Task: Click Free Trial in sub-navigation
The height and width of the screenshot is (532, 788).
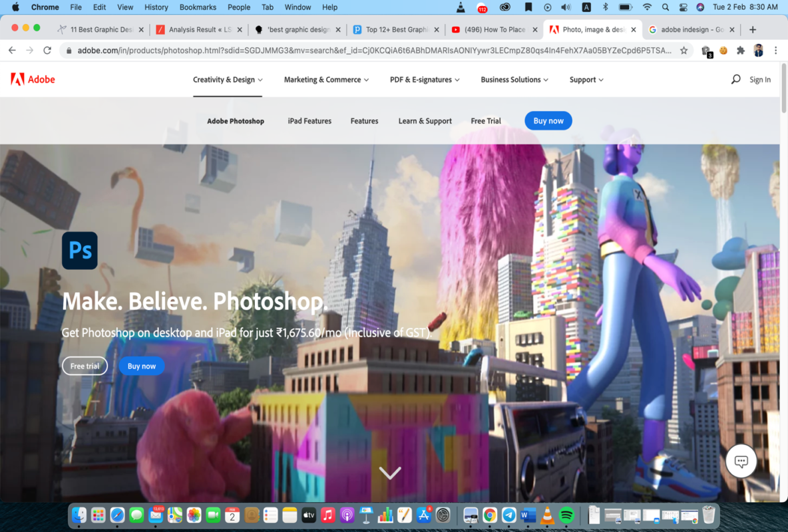Action: click(x=486, y=120)
